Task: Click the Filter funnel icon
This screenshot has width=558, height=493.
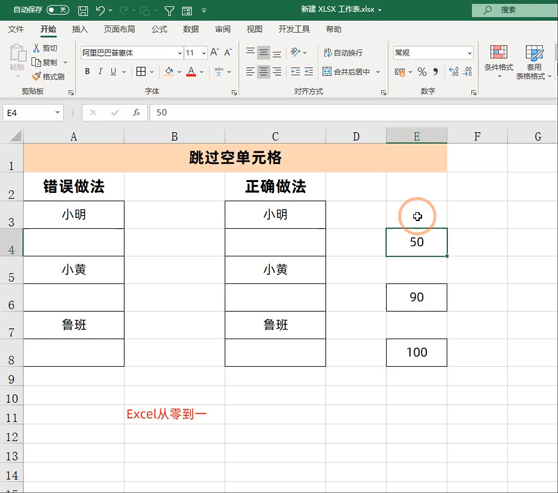Action: (169, 11)
